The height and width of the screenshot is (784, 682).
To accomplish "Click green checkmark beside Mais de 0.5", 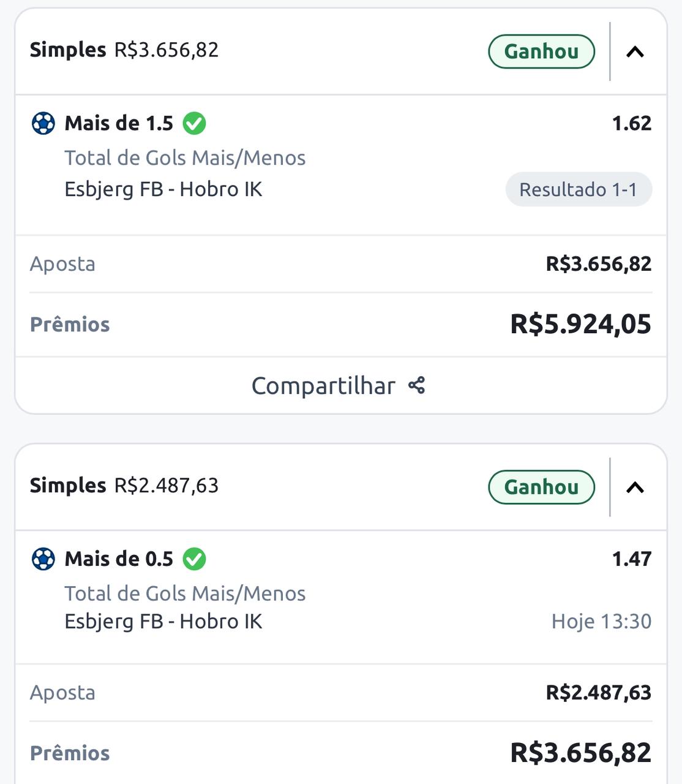I will 194,559.
